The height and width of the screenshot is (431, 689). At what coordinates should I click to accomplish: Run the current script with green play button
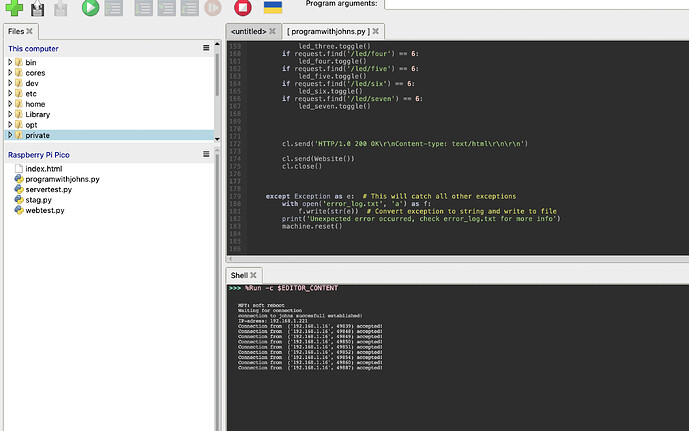pos(91,7)
